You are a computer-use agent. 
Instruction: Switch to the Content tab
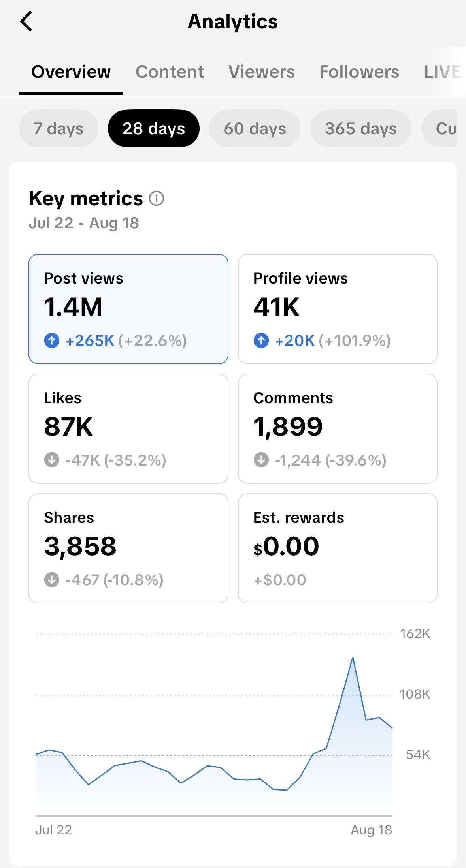click(x=170, y=72)
